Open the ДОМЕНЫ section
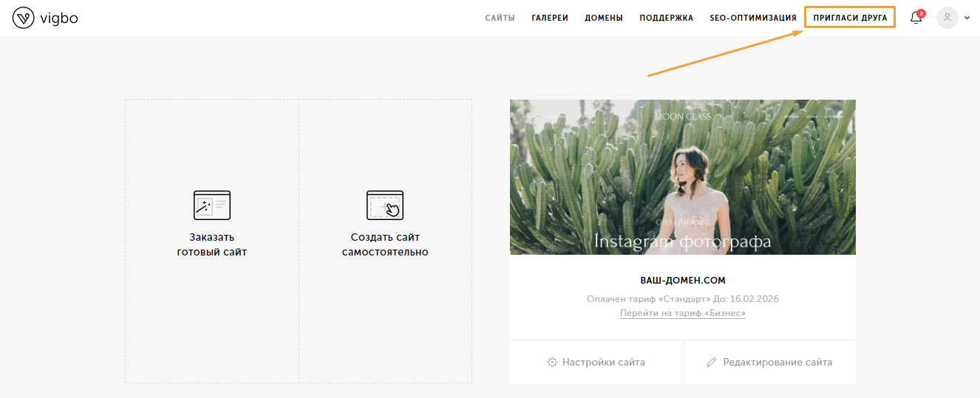The width and height of the screenshot is (980, 398). click(x=604, y=18)
